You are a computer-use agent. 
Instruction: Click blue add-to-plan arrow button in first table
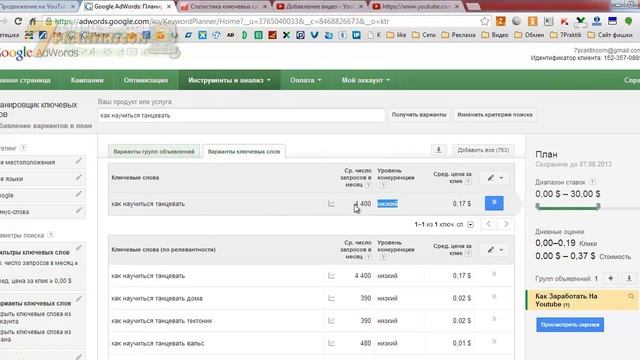494,203
